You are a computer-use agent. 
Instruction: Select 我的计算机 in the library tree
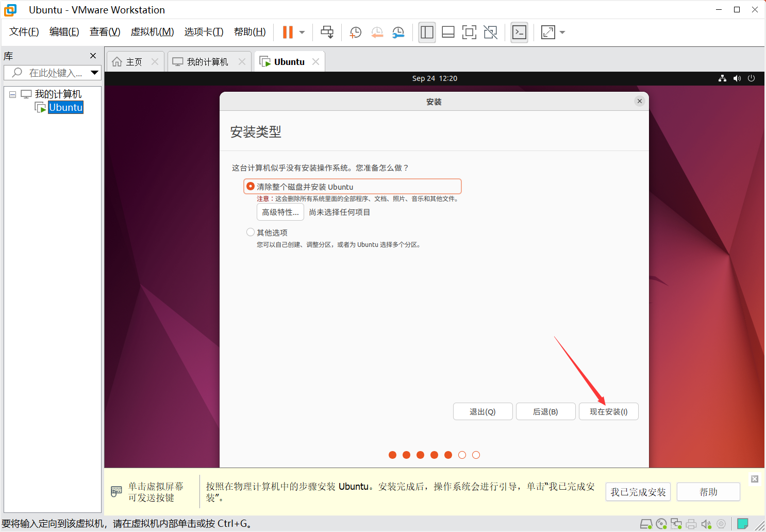point(58,94)
